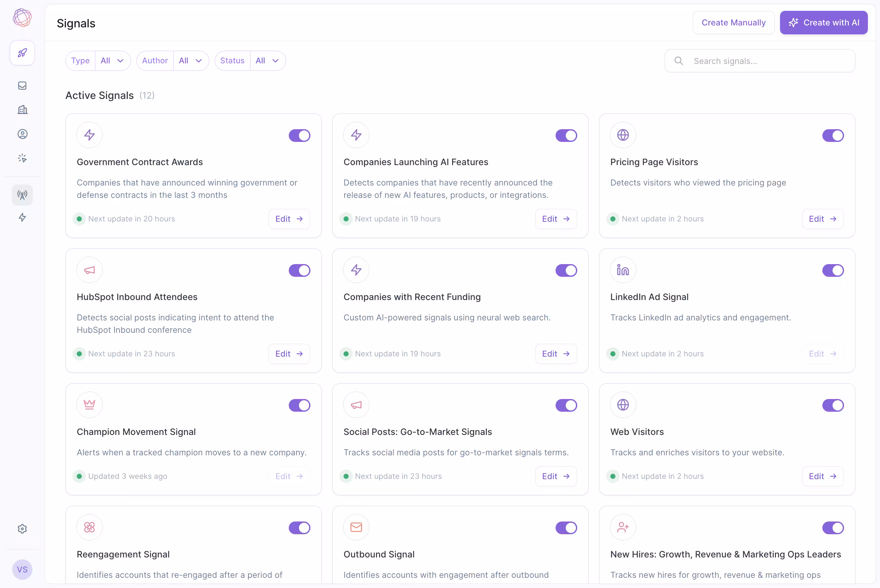This screenshot has height=588, width=880.
Task: Click the signals antenna icon in the sidebar
Action: (22, 195)
